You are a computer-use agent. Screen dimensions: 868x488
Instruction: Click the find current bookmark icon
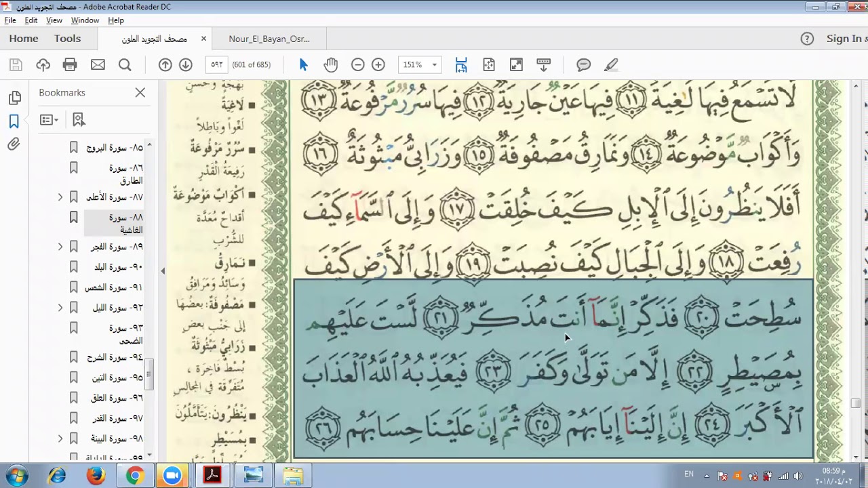[x=79, y=120]
